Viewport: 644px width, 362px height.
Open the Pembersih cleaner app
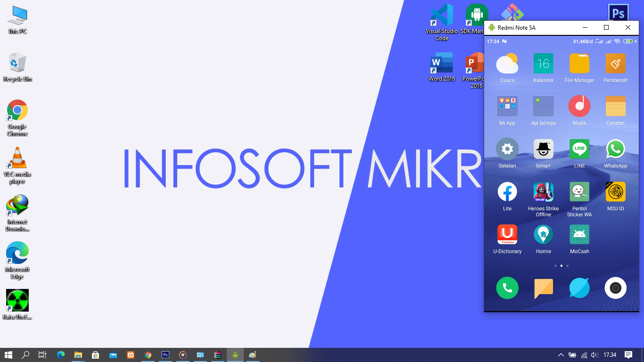[x=615, y=64]
